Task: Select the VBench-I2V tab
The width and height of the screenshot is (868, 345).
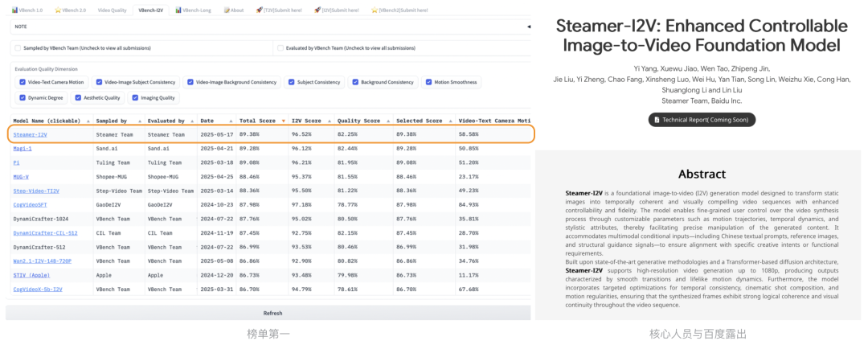Action: pos(150,10)
